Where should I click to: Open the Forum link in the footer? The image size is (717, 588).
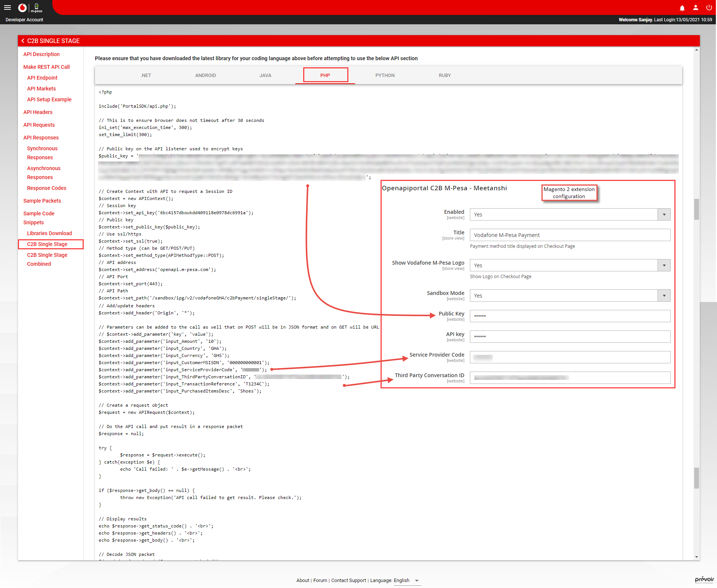(x=320, y=581)
